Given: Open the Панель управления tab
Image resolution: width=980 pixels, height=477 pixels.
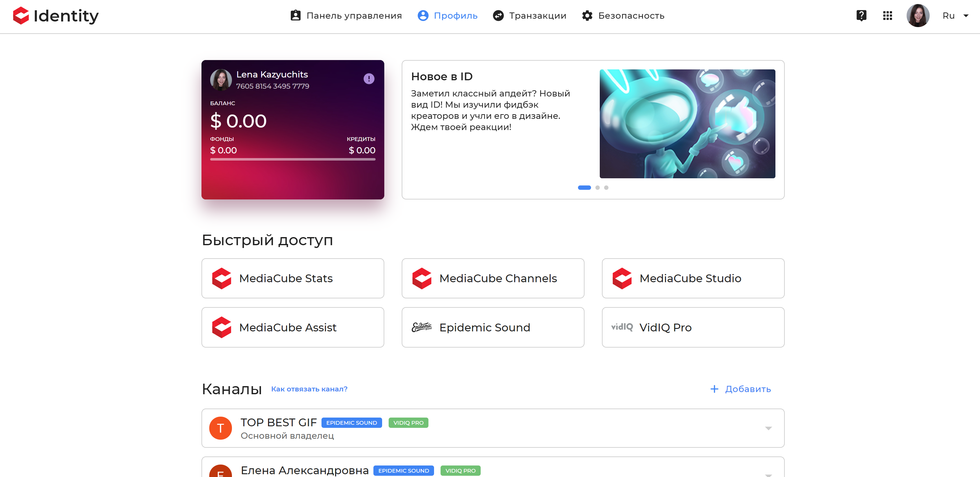Looking at the screenshot, I should tap(346, 16).
